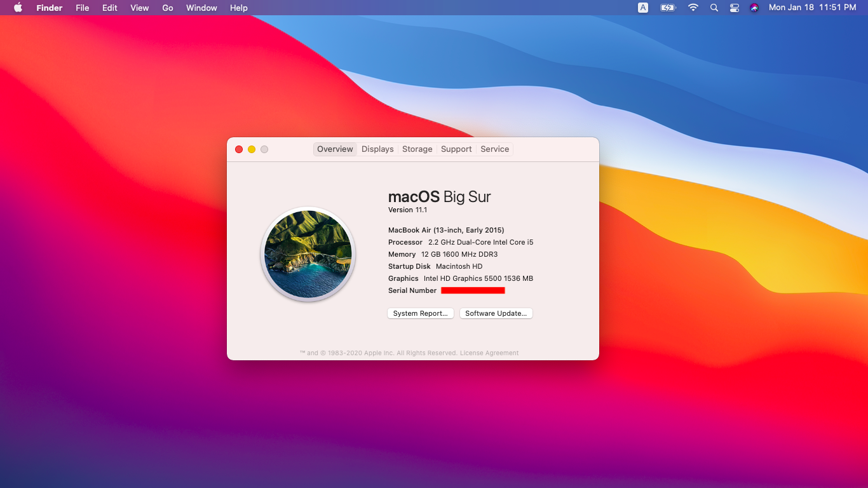Minimize the About This Mac window

(252, 149)
